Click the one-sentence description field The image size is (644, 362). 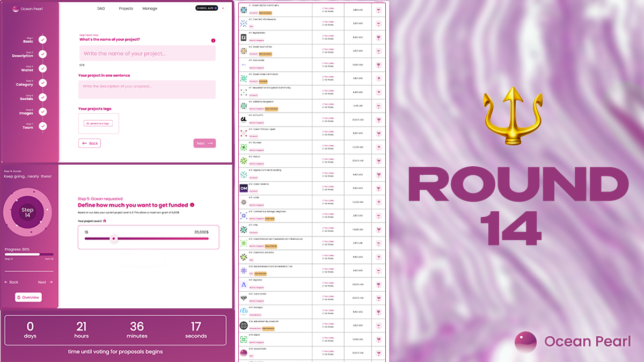pyautogui.click(x=147, y=89)
